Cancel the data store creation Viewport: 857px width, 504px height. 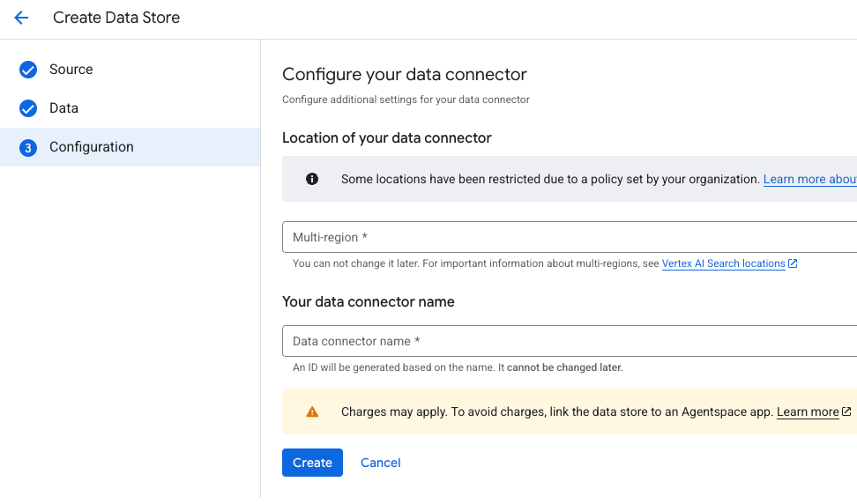381,463
